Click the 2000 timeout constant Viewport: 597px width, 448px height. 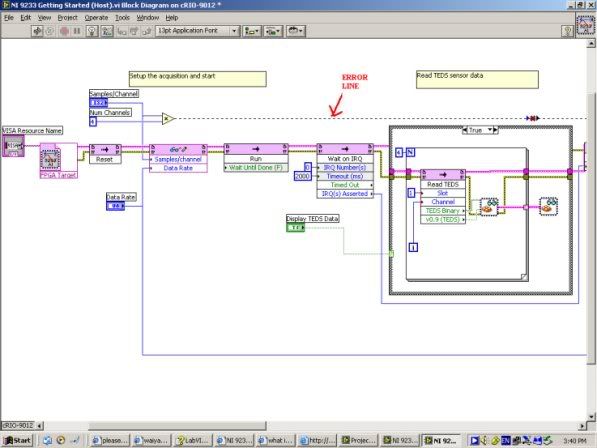coord(302,176)
